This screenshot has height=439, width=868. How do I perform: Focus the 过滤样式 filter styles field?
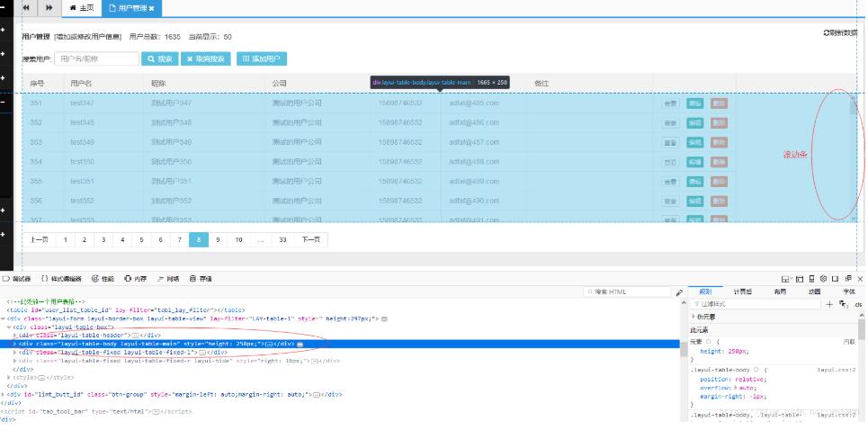pyautogui.click(x=755, y=304)
